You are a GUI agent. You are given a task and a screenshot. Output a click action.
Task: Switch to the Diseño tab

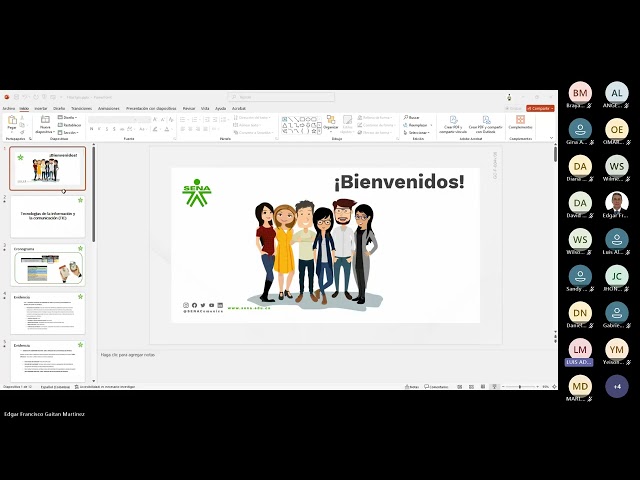[x=59, y=109]
